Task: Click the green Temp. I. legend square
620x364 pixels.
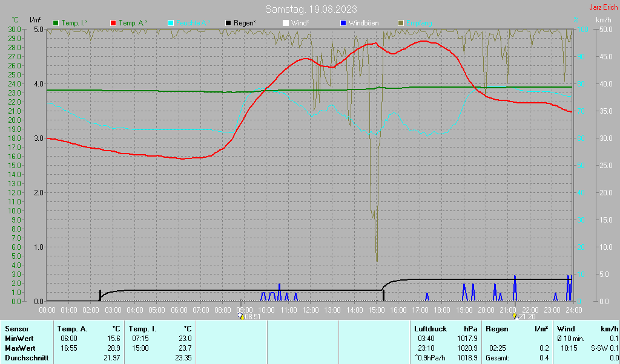Action: click(x=56, y=23)
